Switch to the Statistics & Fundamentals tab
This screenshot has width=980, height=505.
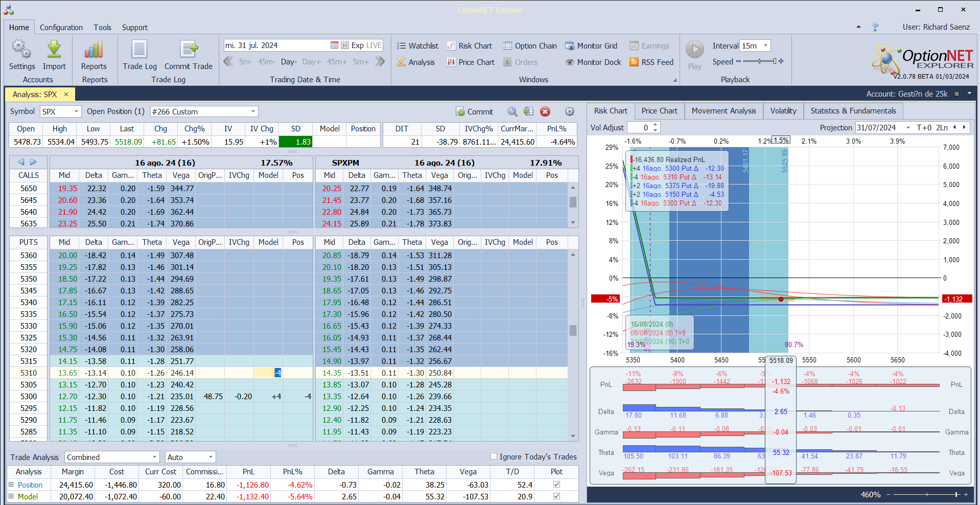point(853,111)
